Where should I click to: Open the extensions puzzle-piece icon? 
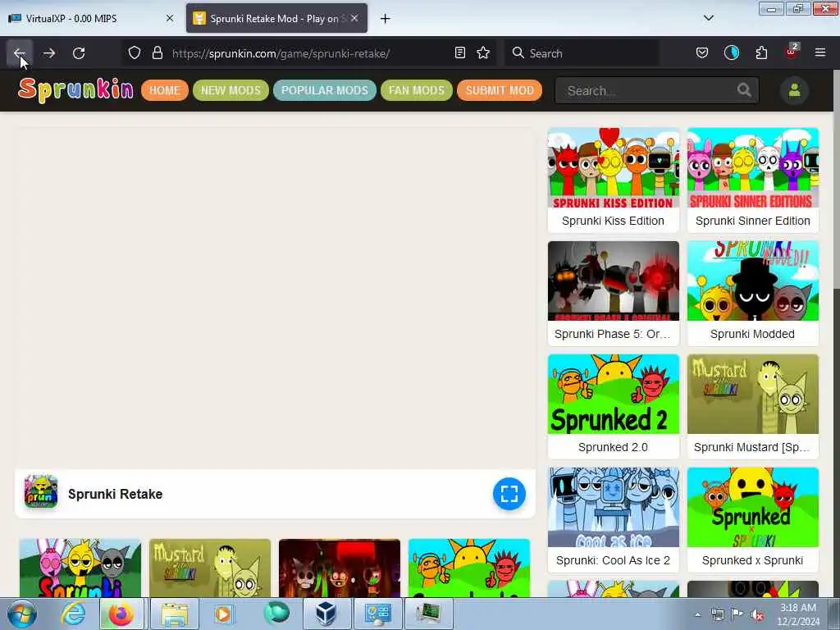(x=761, y=53)
